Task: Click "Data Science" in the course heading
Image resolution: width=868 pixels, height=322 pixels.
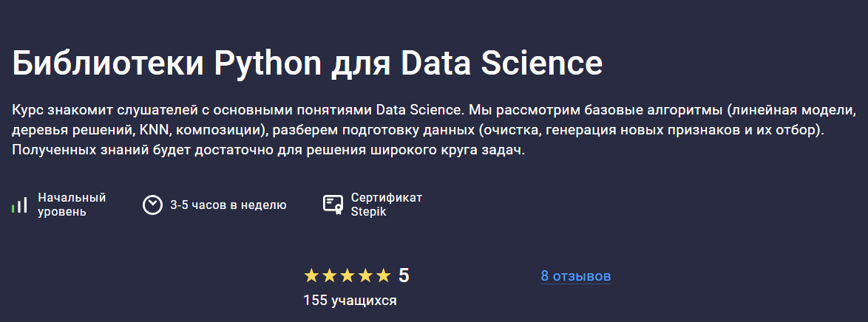Action: [502, 64]
